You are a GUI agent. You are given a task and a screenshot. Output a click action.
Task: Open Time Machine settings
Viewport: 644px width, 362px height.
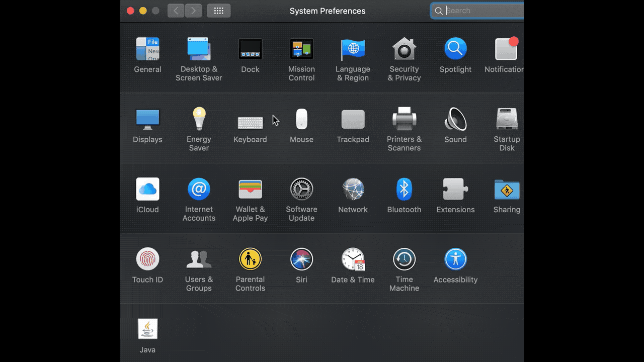[x=404, y=259]
